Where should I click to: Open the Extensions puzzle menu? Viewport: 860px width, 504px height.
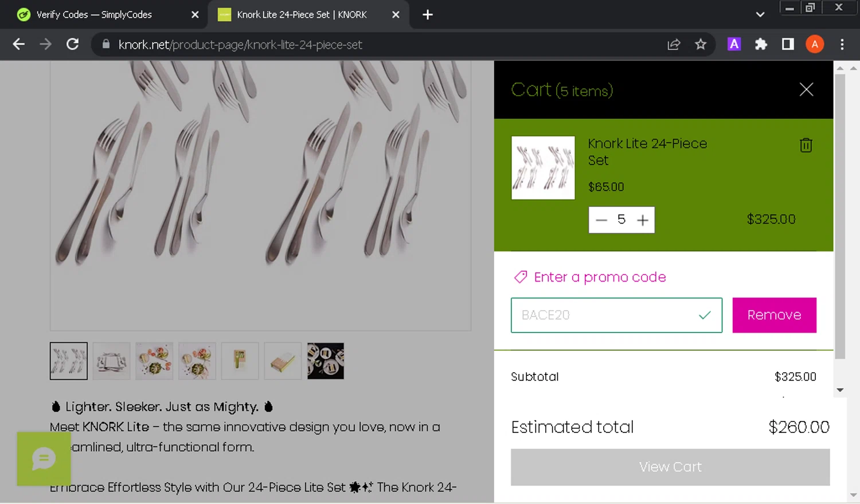point(761,44)
